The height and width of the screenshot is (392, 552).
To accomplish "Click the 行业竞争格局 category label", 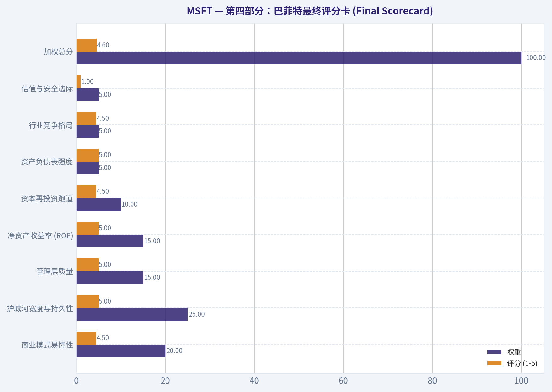I will pos(51,125).
